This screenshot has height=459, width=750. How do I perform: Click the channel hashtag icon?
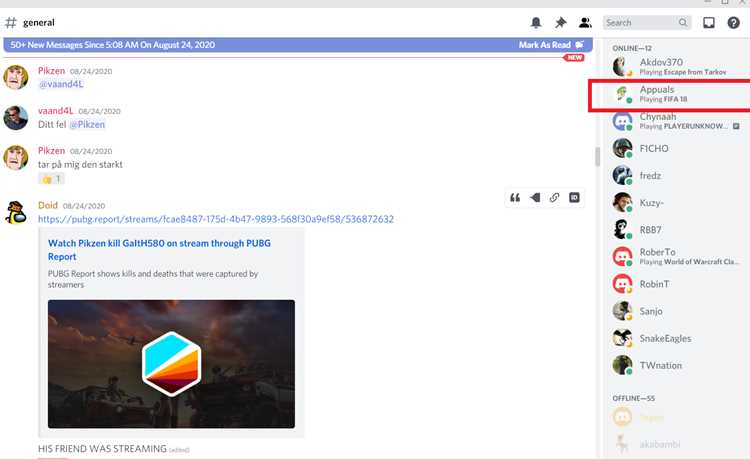coord(11,22)
